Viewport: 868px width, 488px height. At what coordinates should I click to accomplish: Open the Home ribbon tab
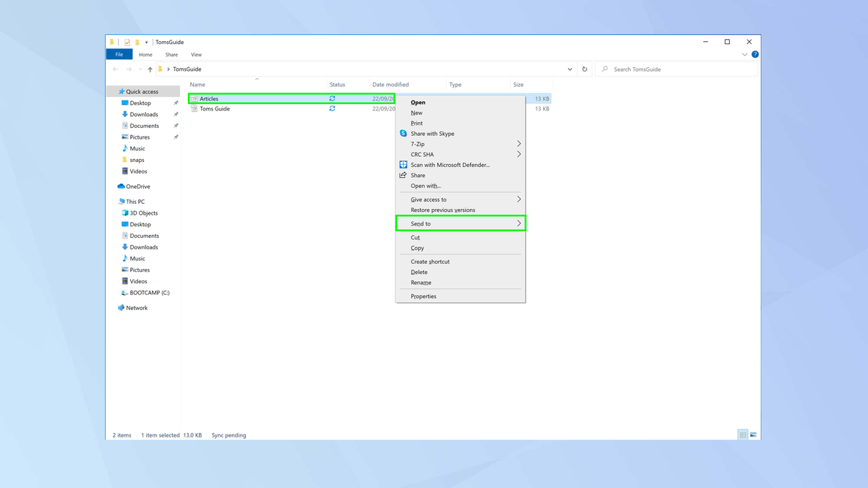[145, 54]
